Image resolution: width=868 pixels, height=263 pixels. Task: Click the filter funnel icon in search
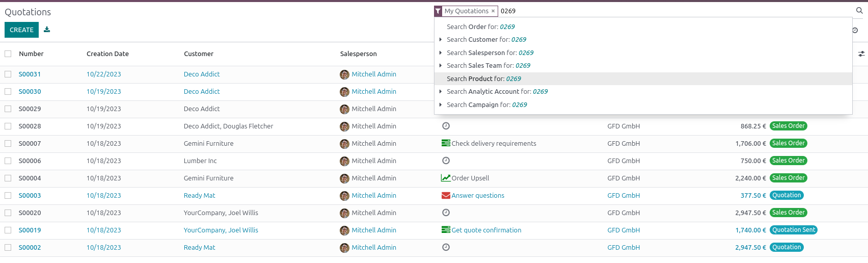coord(438,11)
